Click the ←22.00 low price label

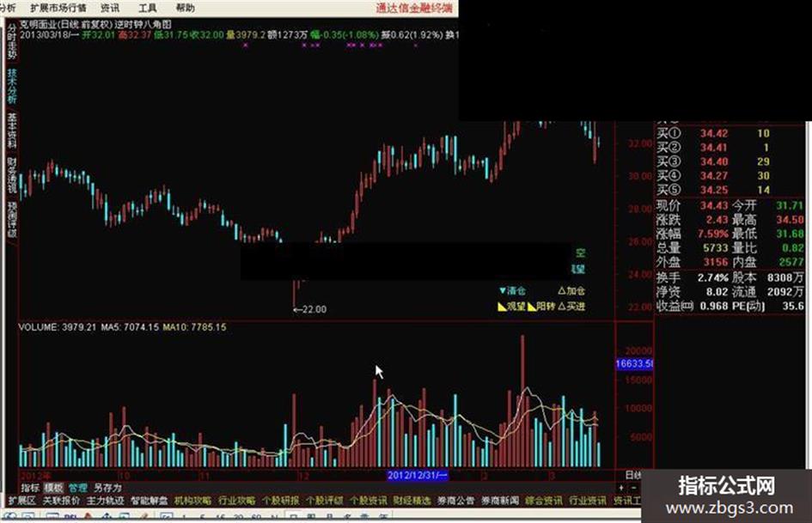pos(309,310)
